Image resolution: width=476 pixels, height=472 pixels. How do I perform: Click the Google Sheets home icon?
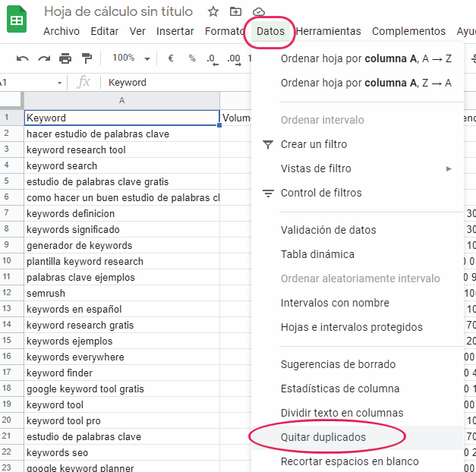coord(17,19)
